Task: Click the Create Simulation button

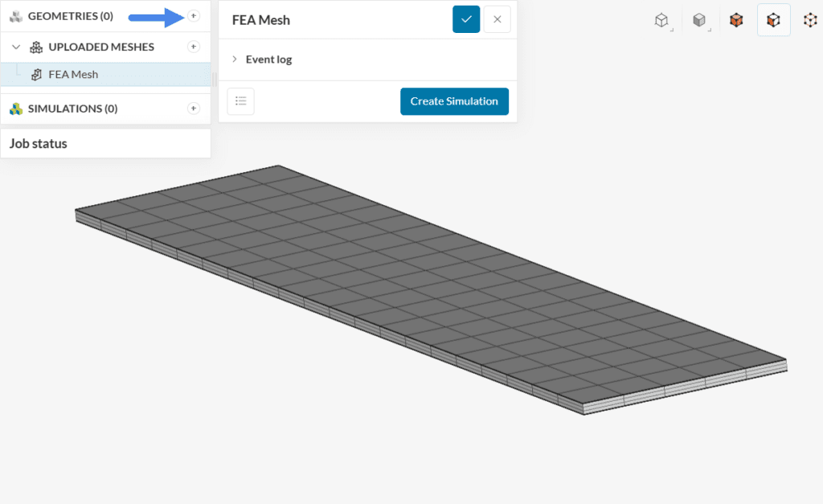Action: (454, 101)
